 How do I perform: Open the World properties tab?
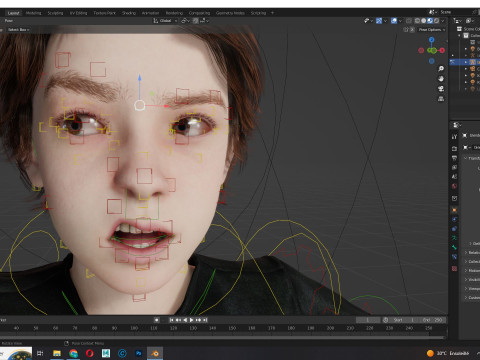click(x=454, y=186)
